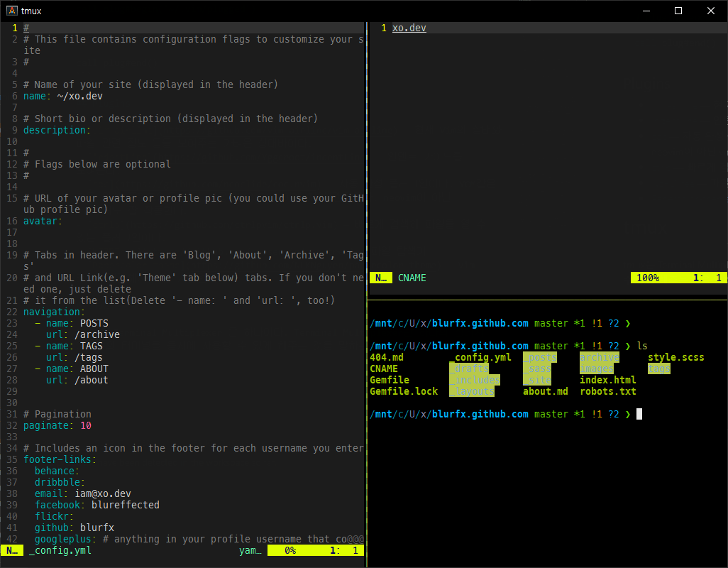Click the terminal cursor at the last prompt
Viewport: 728px width, 568px height.
(639, 414)
